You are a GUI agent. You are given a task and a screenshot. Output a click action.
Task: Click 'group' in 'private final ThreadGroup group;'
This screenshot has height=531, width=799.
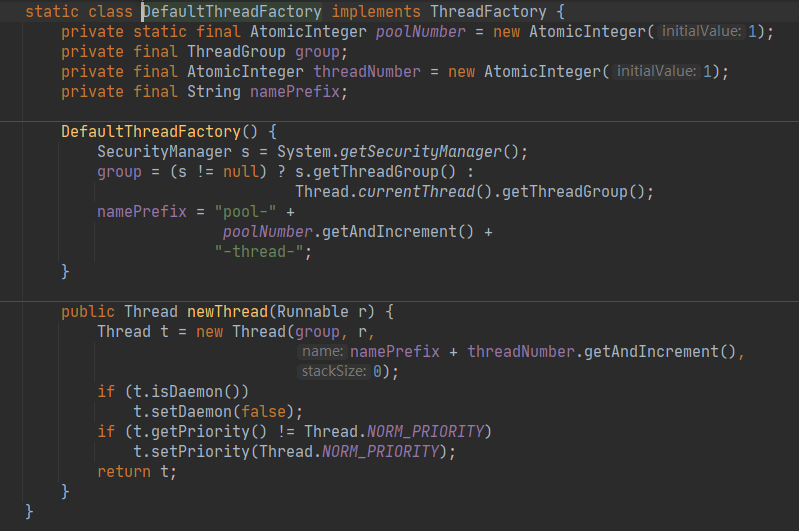tap(317, 51)
